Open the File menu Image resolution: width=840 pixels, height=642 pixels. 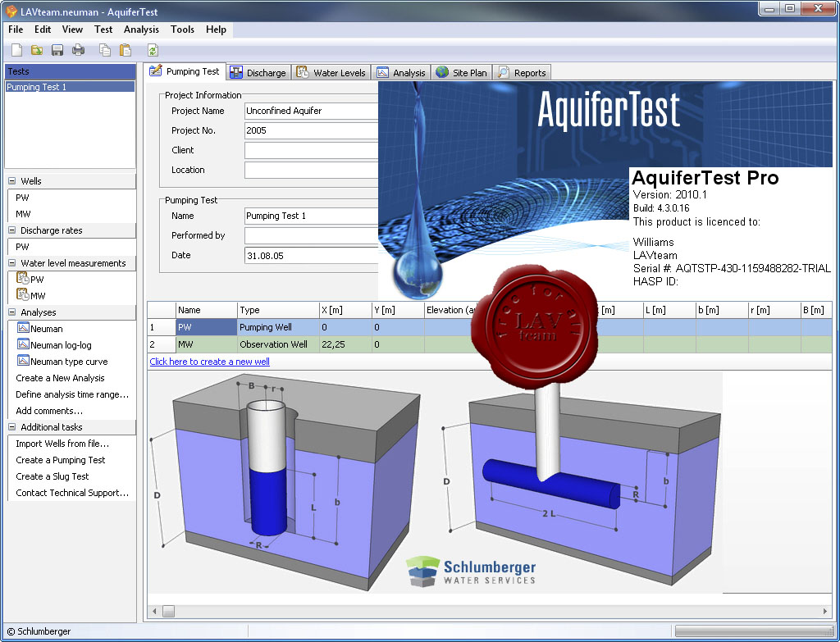pyautogui.click(x=16, y=30)
